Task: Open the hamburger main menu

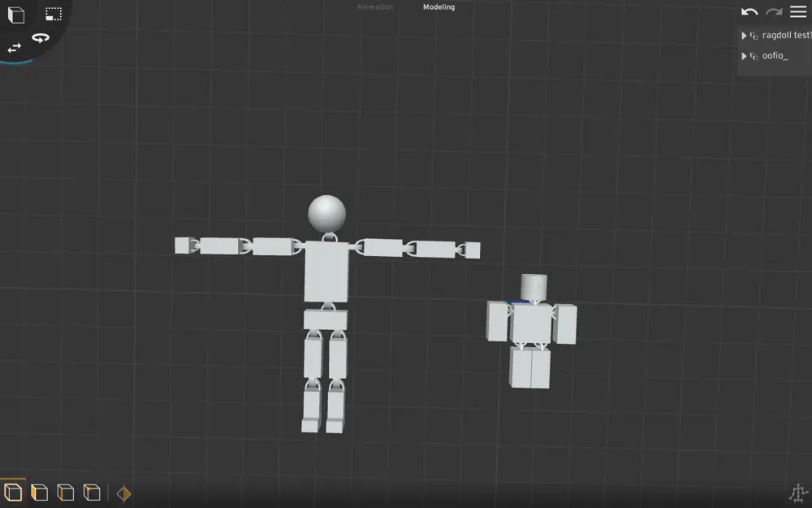Action: [798, 11]
